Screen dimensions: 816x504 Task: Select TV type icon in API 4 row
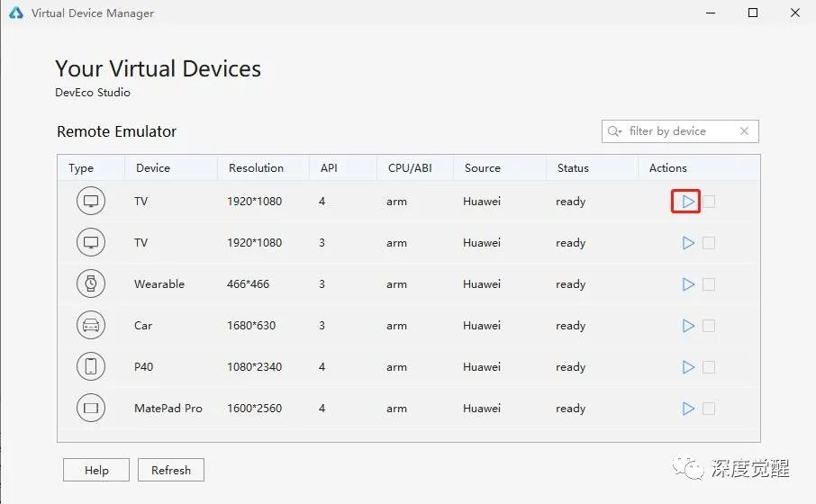click(x=91, y=201)
